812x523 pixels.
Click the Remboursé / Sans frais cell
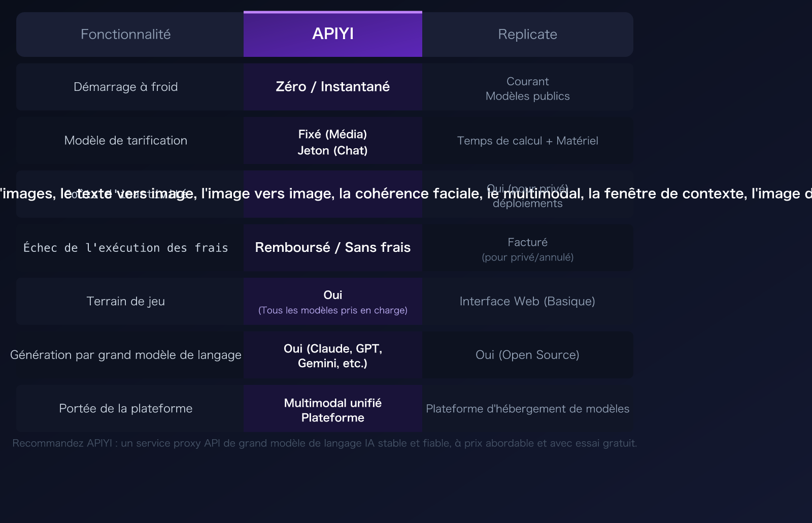pyautogui.click(x=332, y=248)
